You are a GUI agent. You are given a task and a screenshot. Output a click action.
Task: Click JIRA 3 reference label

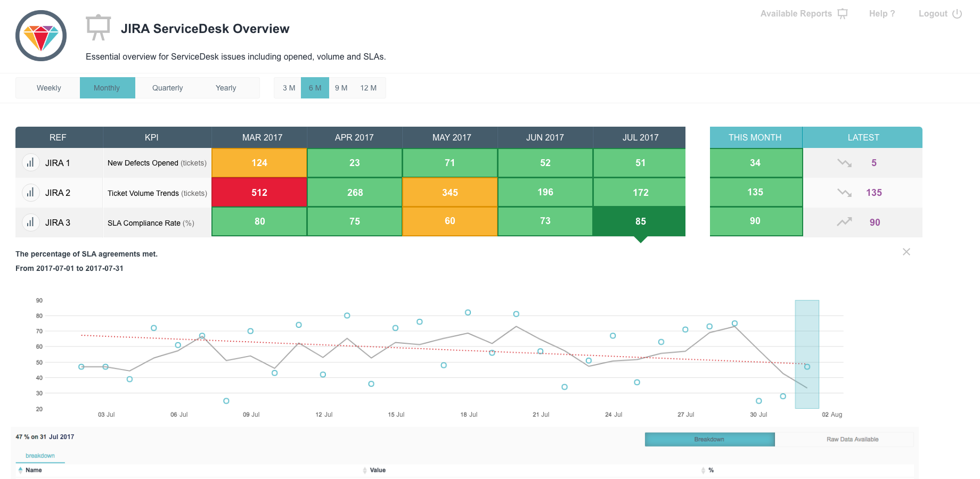coord(58,222)
